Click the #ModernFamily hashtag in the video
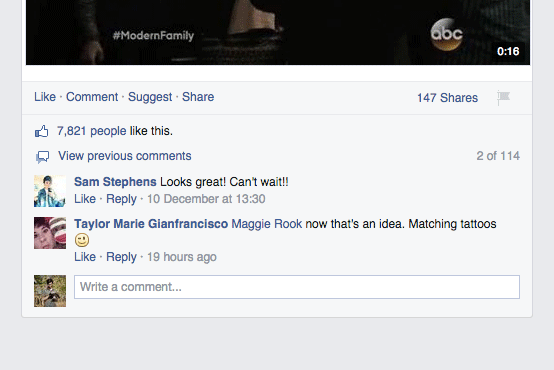 tap(153, 35)
